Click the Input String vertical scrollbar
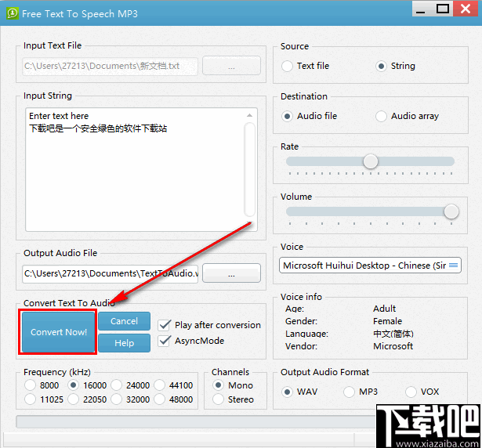 coord(249,169)
